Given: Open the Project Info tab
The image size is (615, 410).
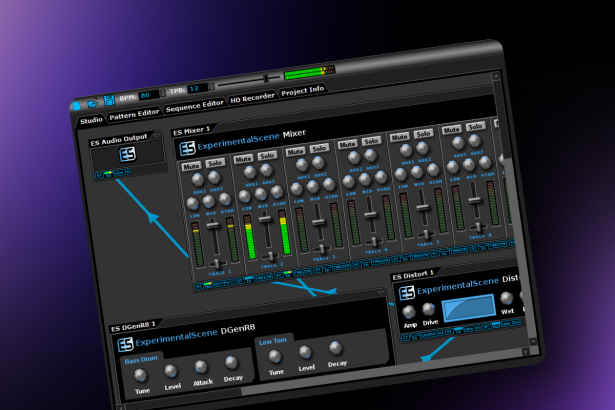Looking at the screenshot, I should pyautogui.click(x=302, y=91).
